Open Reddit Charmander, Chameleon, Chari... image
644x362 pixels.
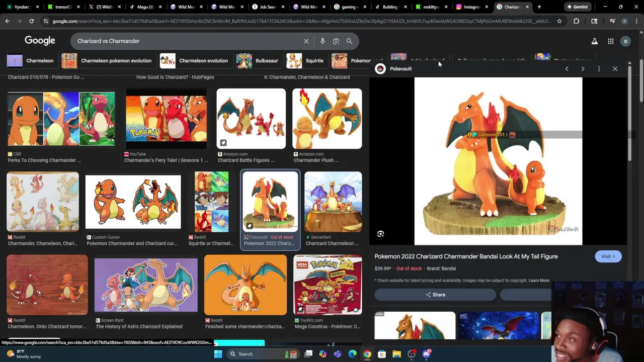(x=43, y=202)
